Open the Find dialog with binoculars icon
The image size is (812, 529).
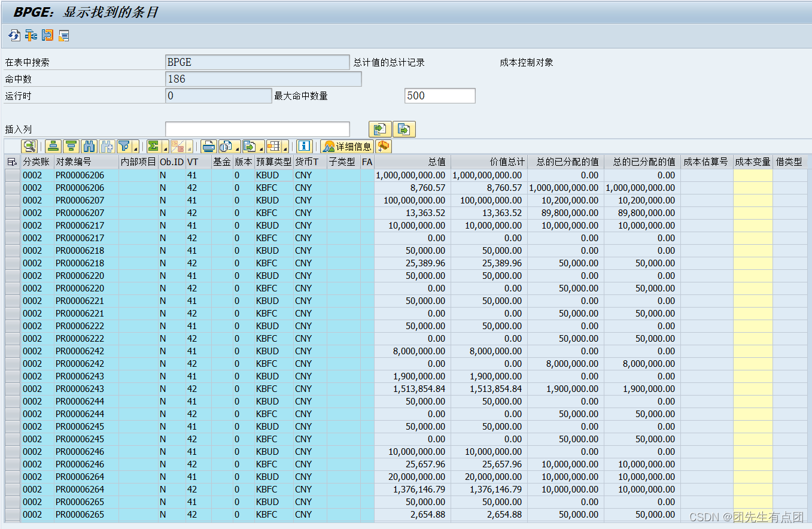click(87, 147)
